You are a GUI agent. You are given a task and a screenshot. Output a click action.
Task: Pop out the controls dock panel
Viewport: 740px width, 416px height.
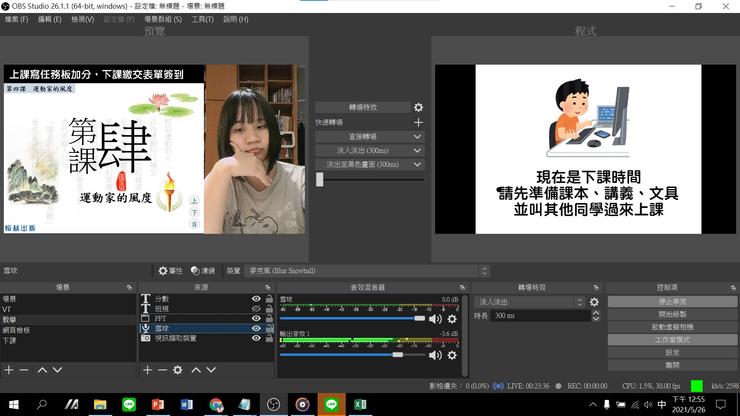pos(732,287)
